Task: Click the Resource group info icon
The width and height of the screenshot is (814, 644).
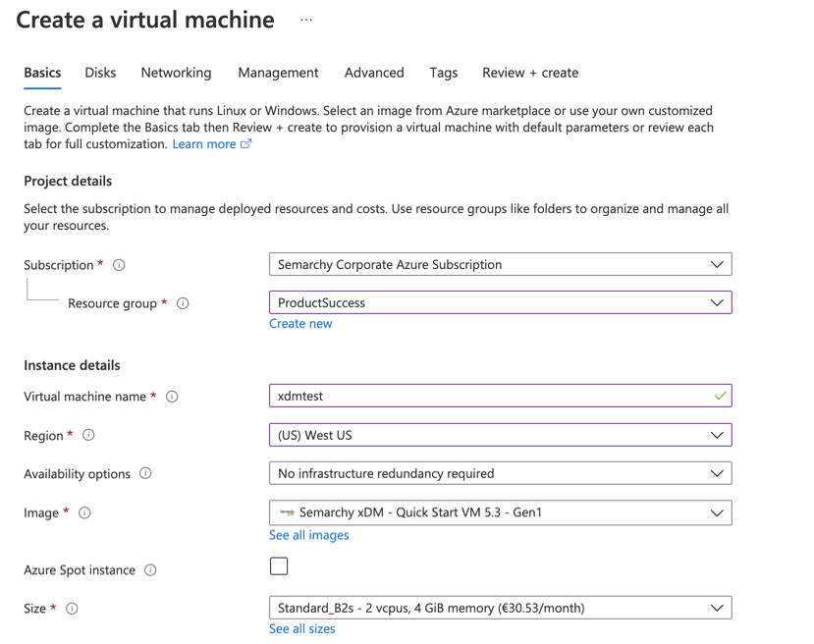Action: coord(183,303)
